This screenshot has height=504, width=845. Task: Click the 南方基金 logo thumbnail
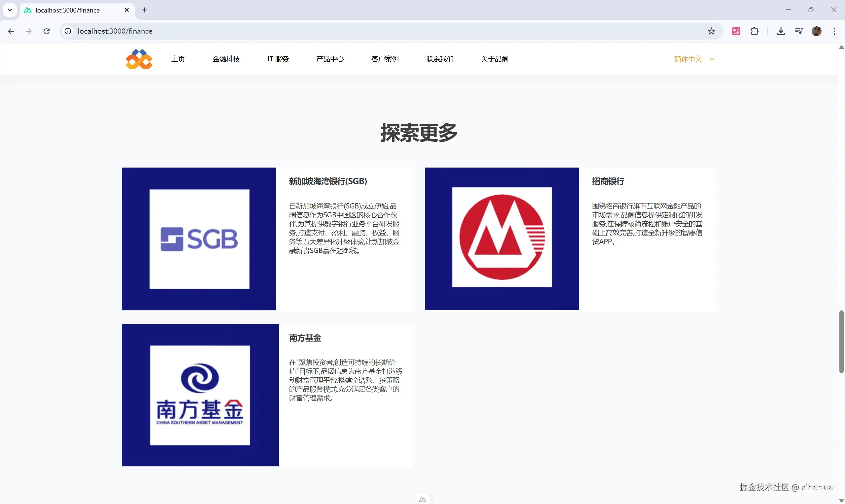(x=200, y=395)
